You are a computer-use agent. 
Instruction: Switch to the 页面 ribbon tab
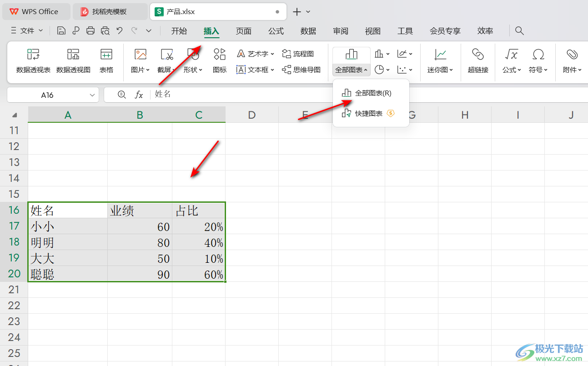click(x=244, y=31)
